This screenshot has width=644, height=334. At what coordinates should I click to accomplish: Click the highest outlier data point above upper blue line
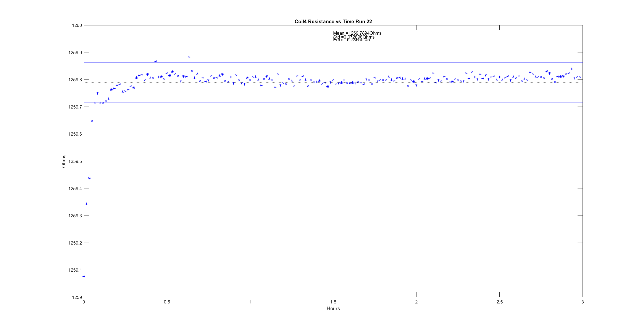[189, 57]
